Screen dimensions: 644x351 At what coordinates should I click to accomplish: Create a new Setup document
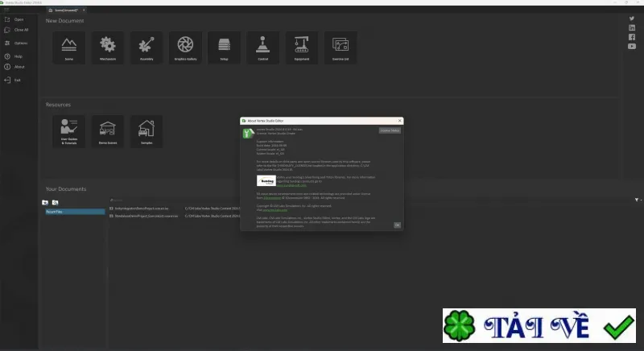224,47
